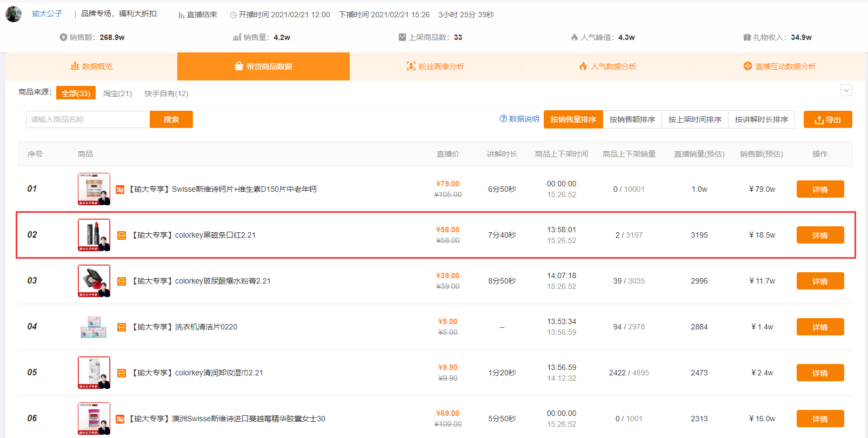The height and width of the screenshot is (438, 868).
Task: Collapse the filter panel with the chevron
Action: (x=846, y=91)
